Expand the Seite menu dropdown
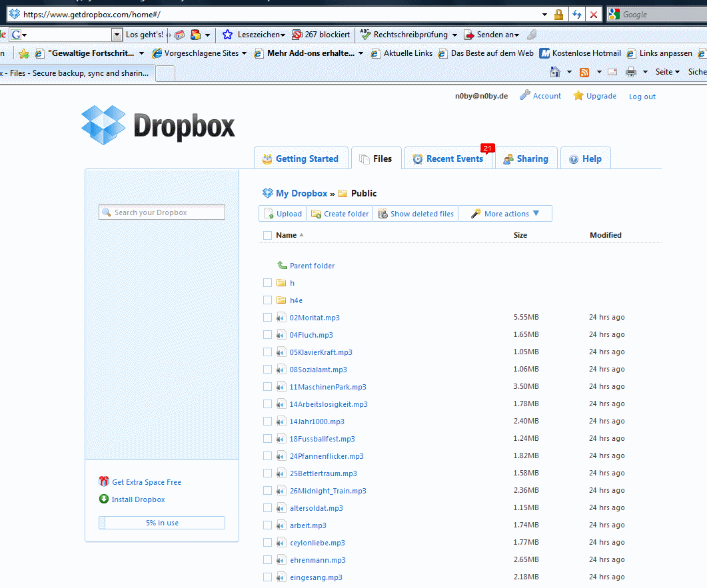 [x=677, y=72]
